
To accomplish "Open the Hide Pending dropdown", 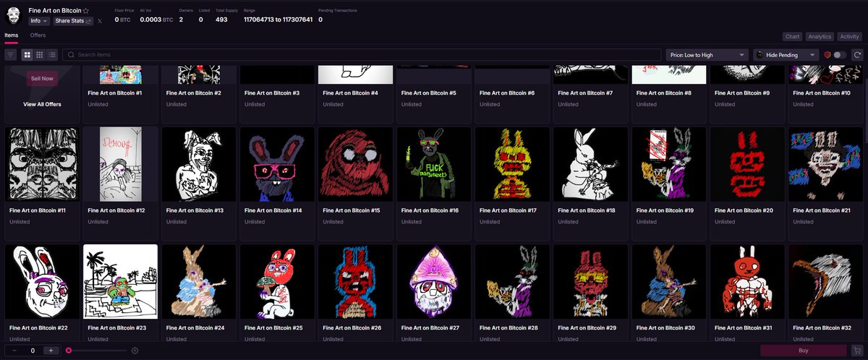I will click(786, 54).
